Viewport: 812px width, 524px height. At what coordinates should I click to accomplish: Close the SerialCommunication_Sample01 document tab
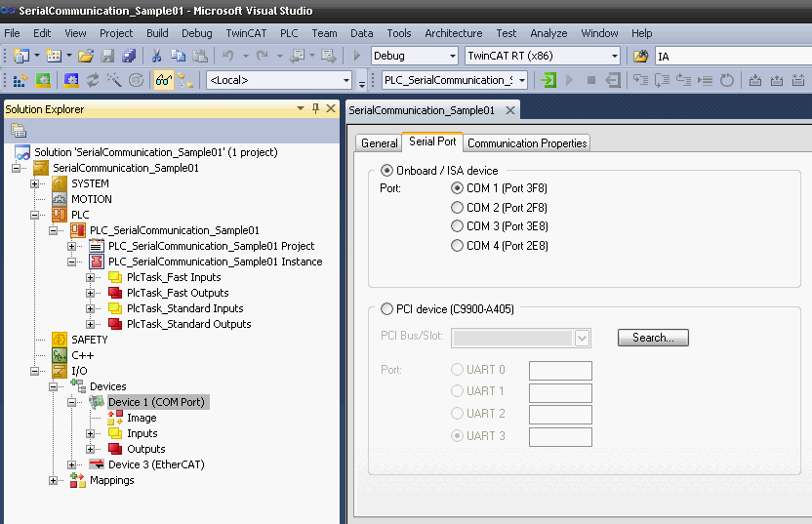510,110
